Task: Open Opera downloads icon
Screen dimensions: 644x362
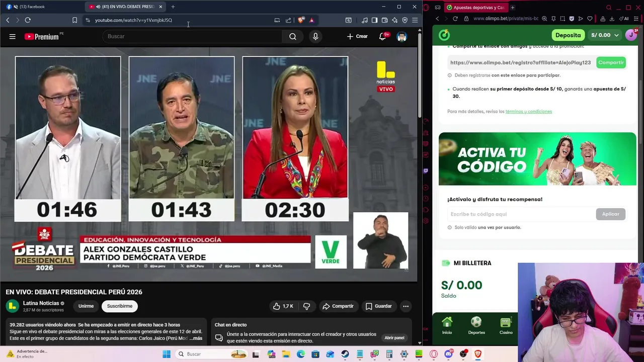Action: pos(612,19)
